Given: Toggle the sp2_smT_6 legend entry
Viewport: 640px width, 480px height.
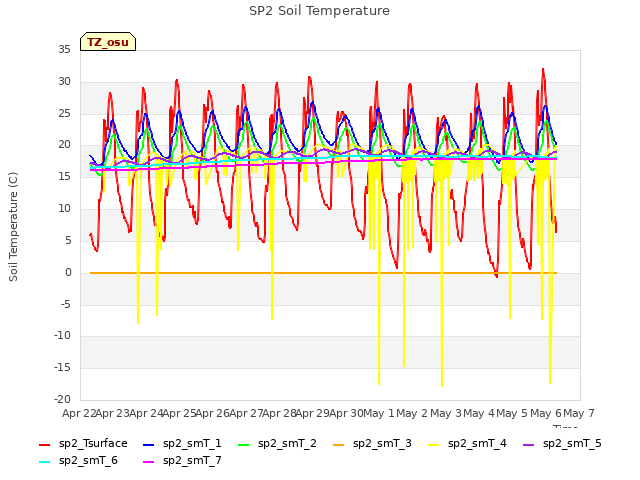Looking at the screenshot, I should tap(78, 460).
